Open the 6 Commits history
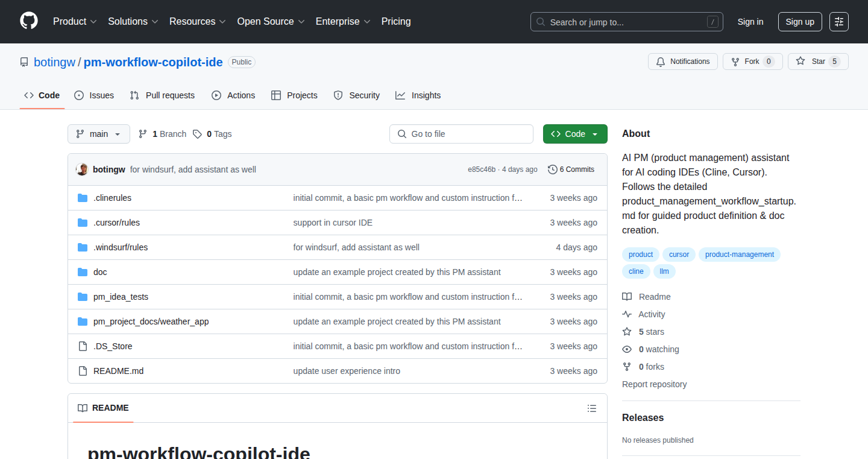 571,169
